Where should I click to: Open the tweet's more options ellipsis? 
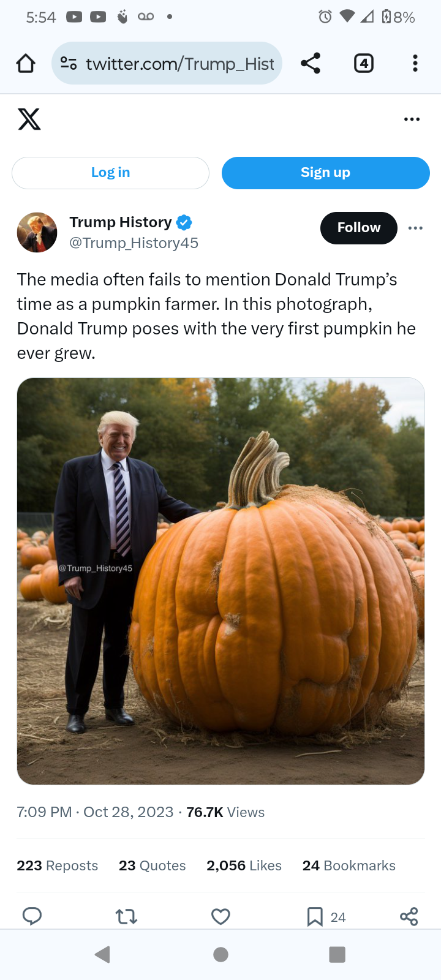pyautogui.click(x=415, y=228)
